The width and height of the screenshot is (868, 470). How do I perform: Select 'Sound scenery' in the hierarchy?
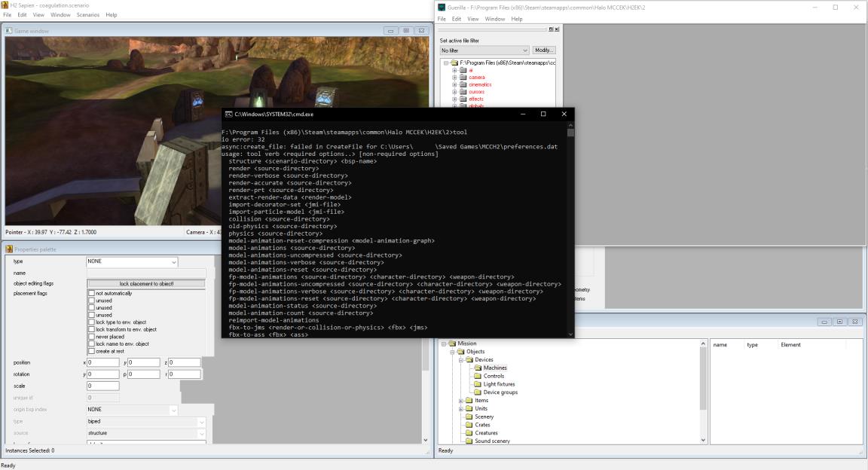[492, 441]
